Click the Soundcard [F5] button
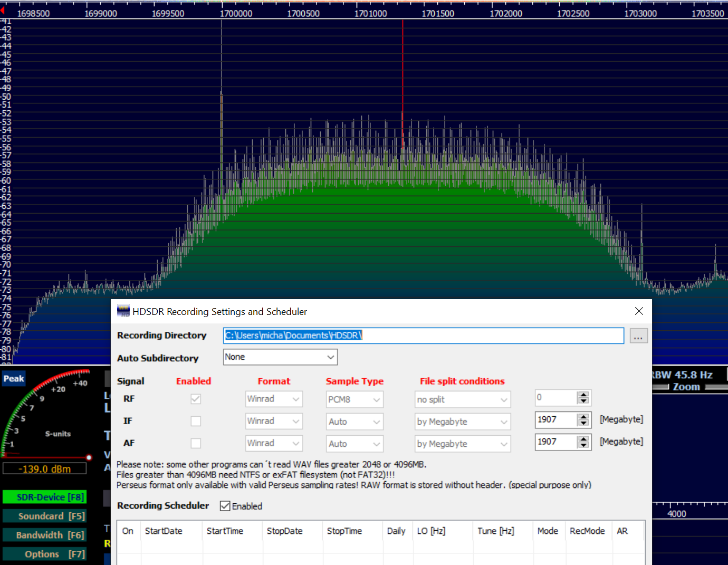The height and width of the screenshot is (565, 728). [x=44, y=516]
